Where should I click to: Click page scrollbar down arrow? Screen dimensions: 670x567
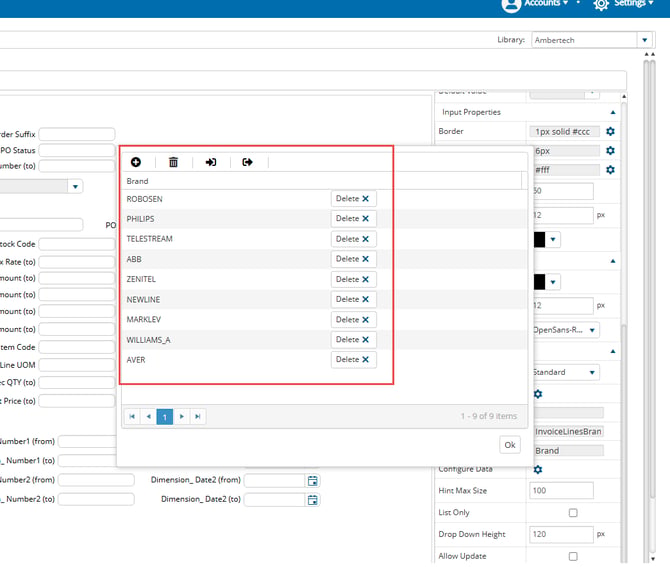tap(652, 558)
